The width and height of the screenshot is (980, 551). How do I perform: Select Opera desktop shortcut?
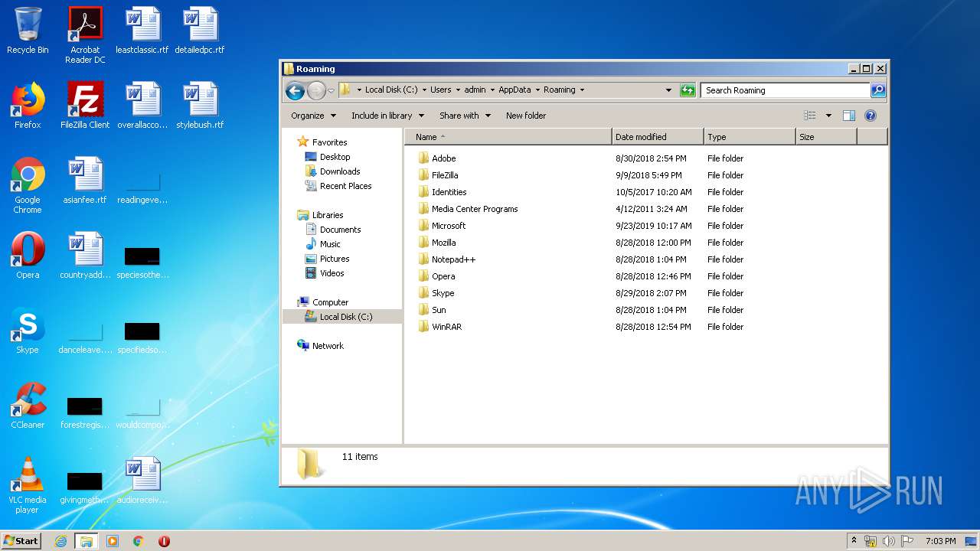tap(28, 256)
